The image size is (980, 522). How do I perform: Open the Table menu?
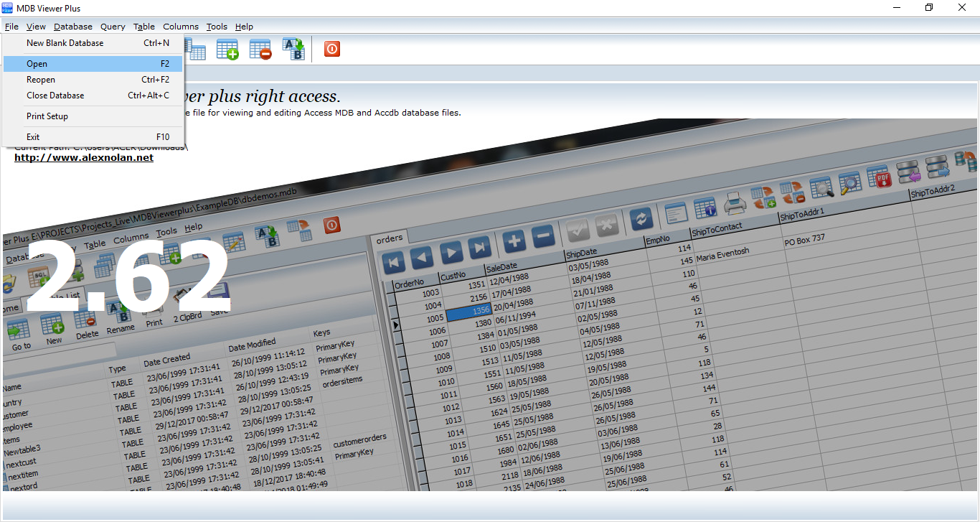[143, 27]
